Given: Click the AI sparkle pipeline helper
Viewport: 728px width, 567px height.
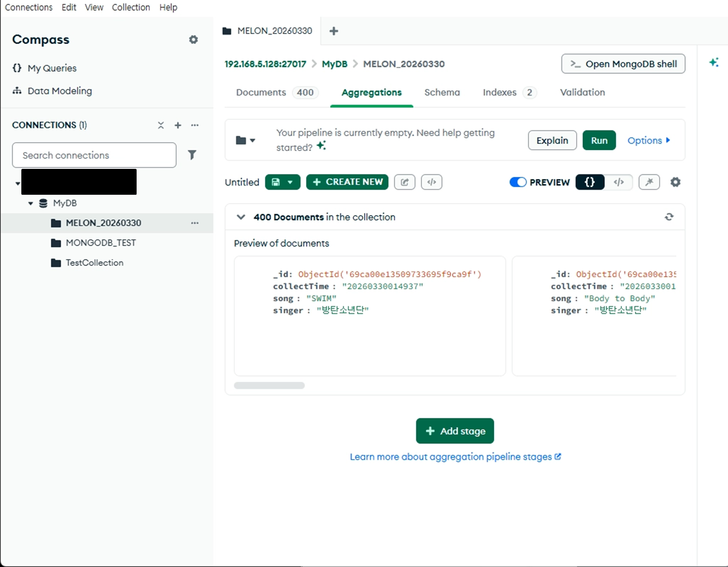Looking at the screenshot, I should pos(321,146).
